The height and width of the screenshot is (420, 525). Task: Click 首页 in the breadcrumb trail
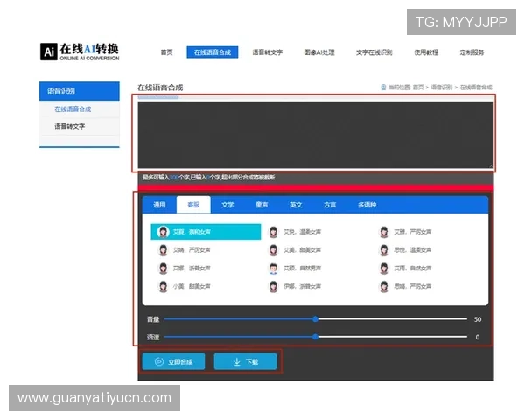(418, 87)
